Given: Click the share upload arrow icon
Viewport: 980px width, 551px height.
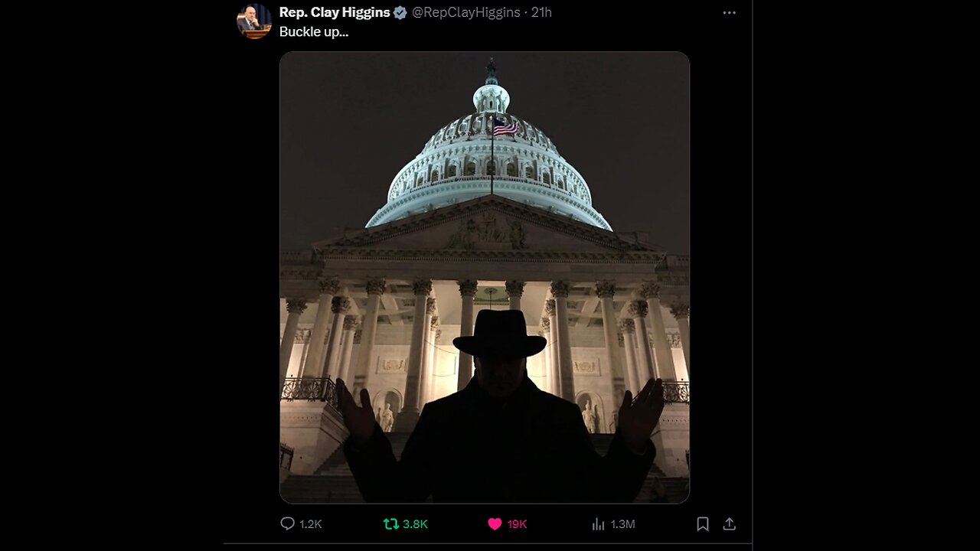Looking at the screenshot, I should tap(729, 523).
